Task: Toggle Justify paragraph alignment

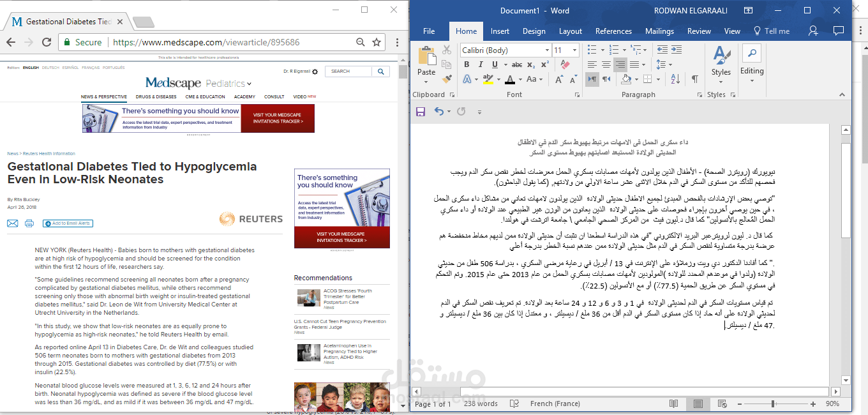Action: point(634,64)
